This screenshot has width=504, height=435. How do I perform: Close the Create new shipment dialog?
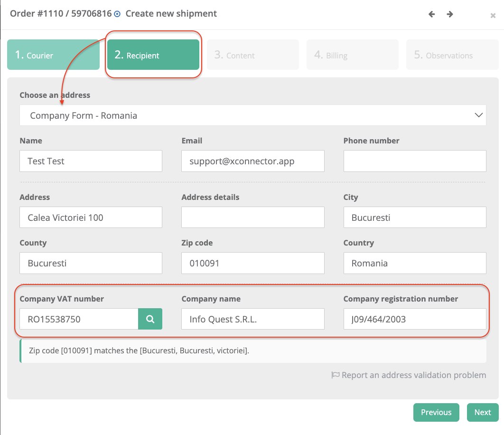[493, 16]
